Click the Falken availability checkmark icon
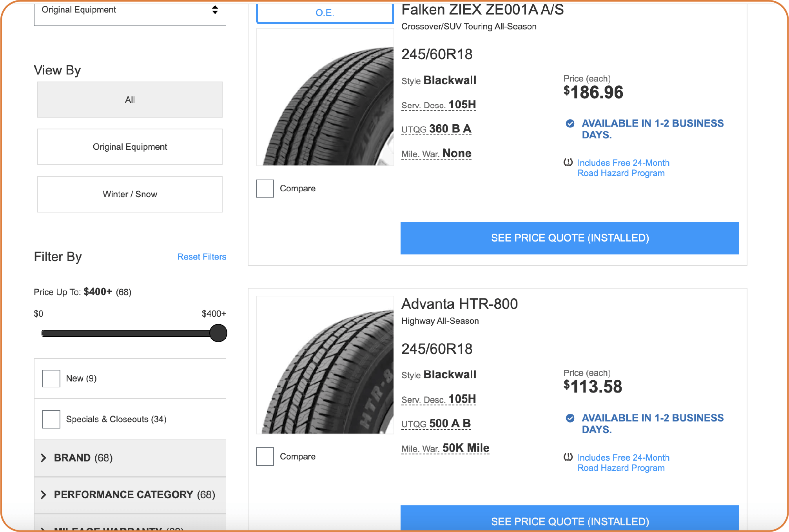 pos(570,123)
